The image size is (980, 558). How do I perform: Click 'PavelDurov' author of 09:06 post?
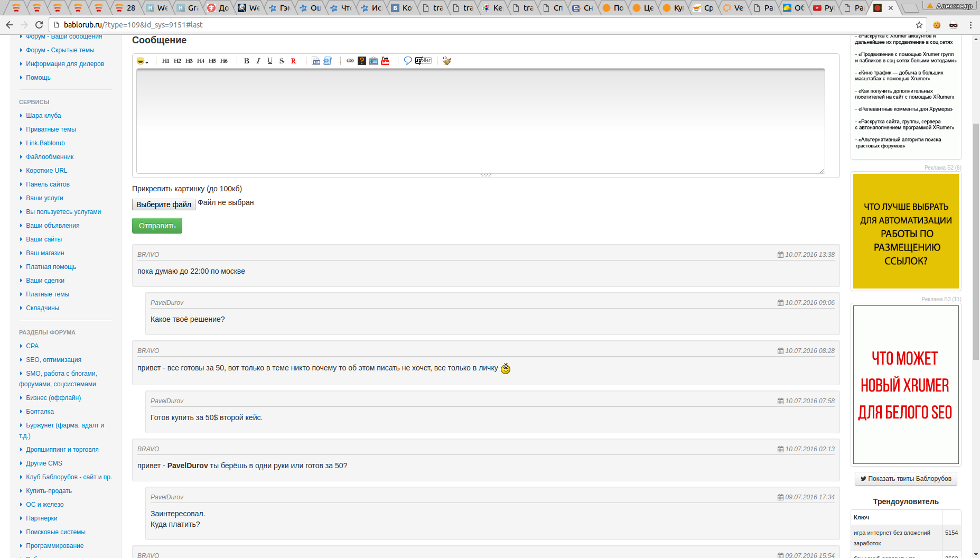point(167,303)
